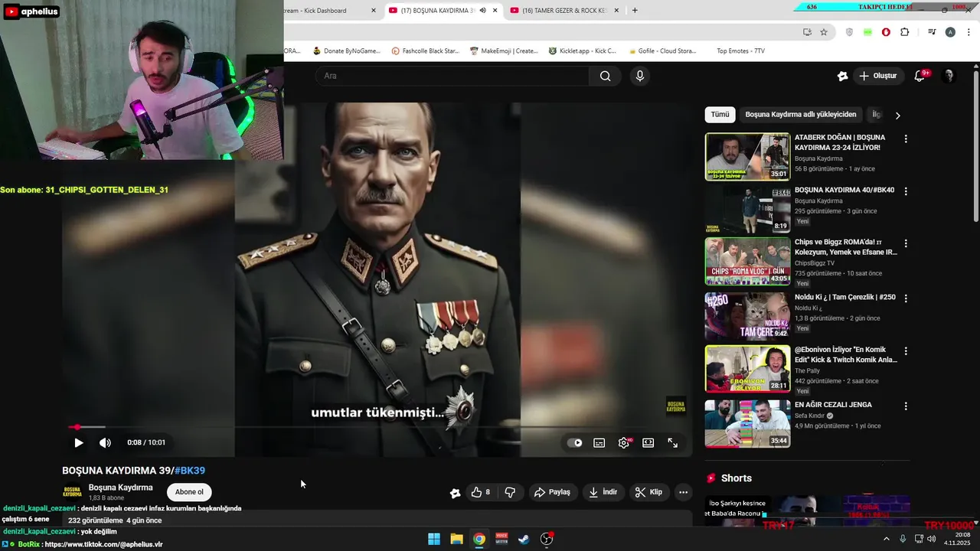Open YouTube notifications bell

pos(920,76)
